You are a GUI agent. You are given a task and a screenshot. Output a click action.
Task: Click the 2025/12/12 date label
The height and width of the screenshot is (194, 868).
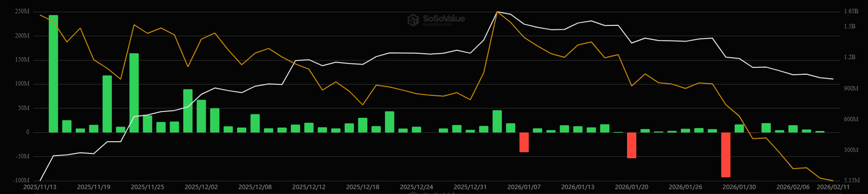pos(309,187)
